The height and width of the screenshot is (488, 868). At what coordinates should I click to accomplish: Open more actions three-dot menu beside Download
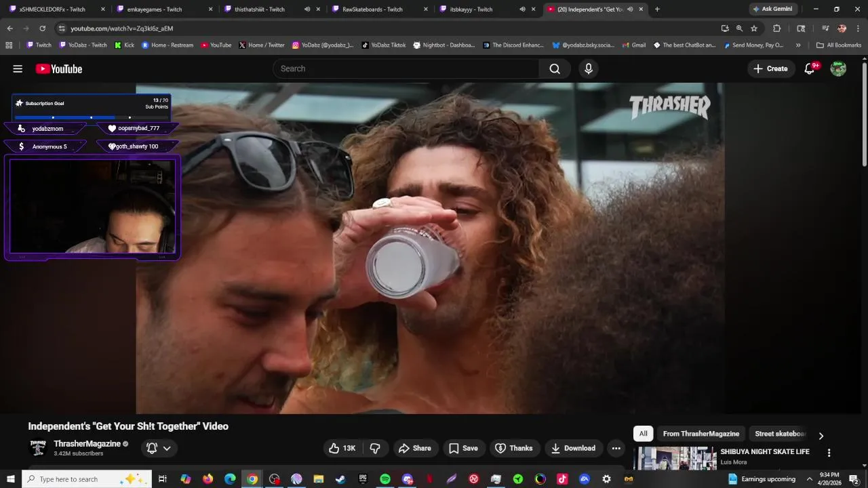[x=616, y=448]
